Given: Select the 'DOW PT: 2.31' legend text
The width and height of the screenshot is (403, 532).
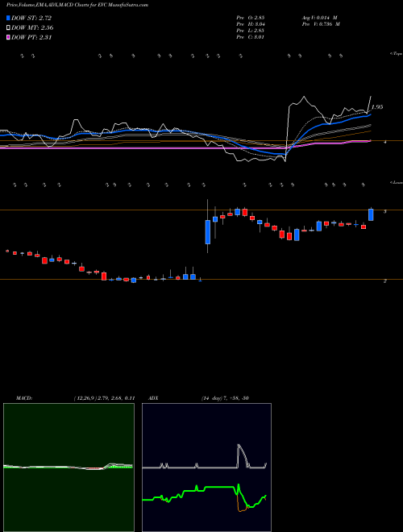Looking at the screenshot, I should 31,38.
